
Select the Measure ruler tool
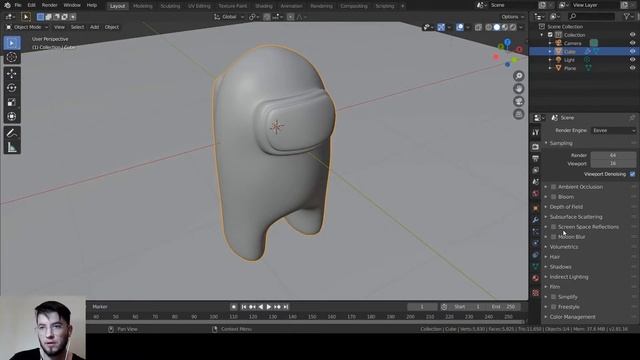[x=12, y=147]
